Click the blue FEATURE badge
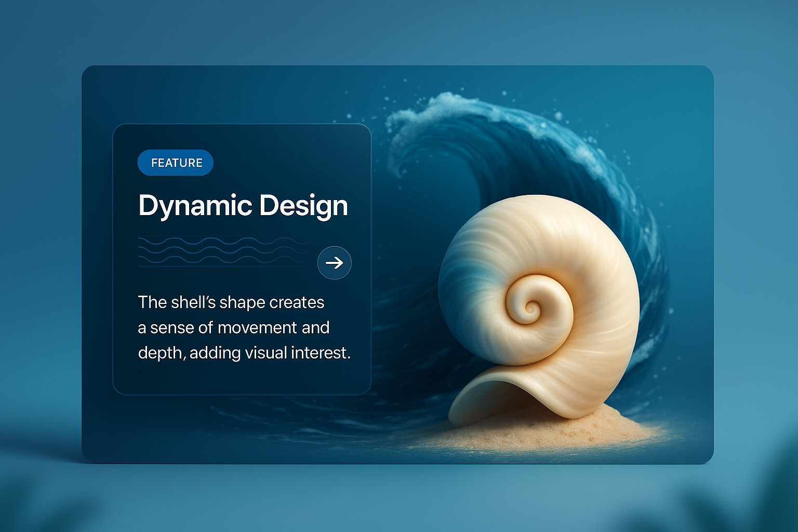This screenshot has height=532, width=798. pos(176,163)
